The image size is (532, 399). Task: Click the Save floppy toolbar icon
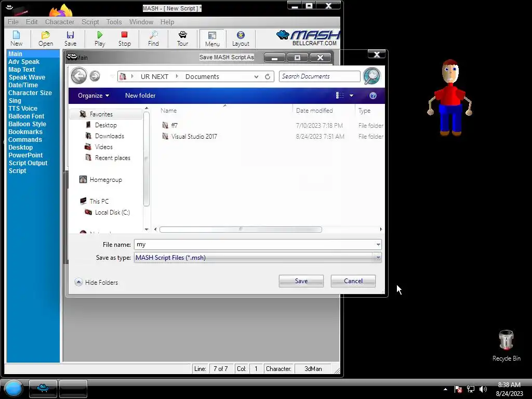coord(70,38)
